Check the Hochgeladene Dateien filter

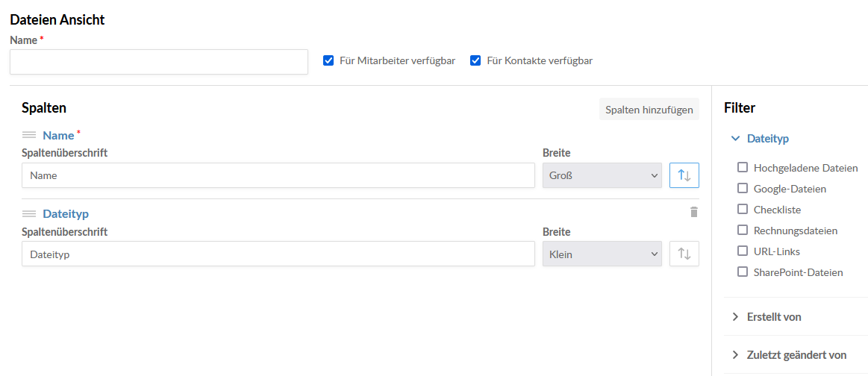(743, 168)
